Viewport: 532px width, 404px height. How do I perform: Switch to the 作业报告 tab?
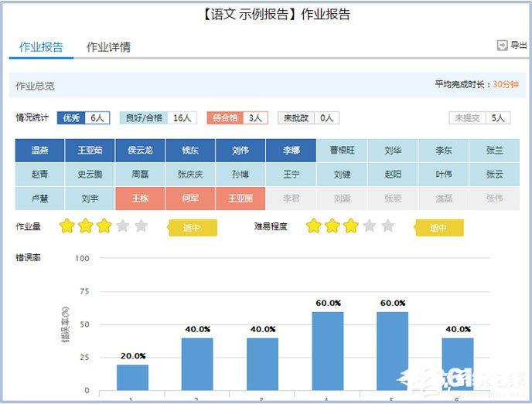[x=41, y=47]
